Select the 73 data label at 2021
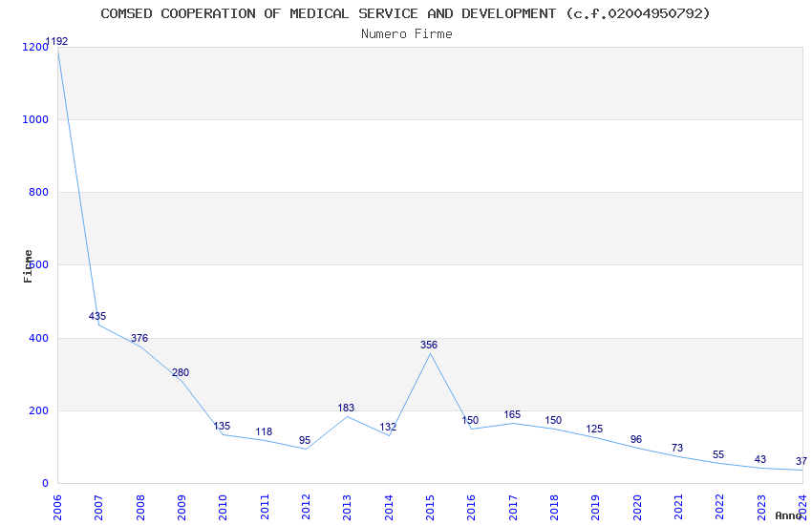This screenshot has width=812, height=525. [x=677, y=448]
